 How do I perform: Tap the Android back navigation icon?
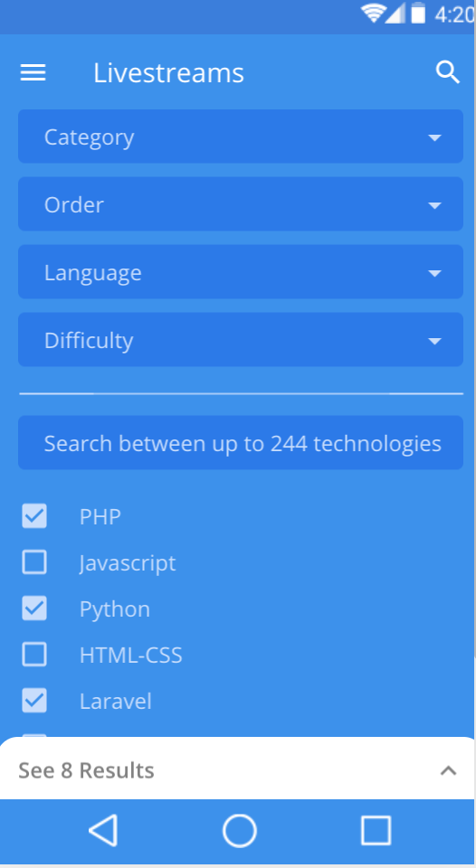pos(103,830)
